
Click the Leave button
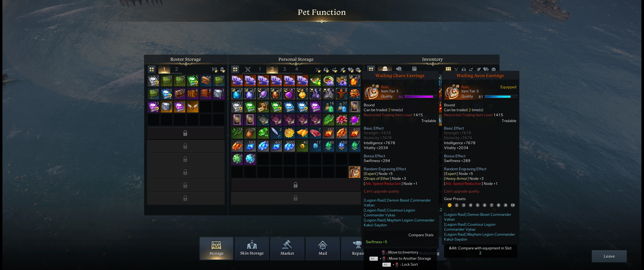[x=609, y=256]
